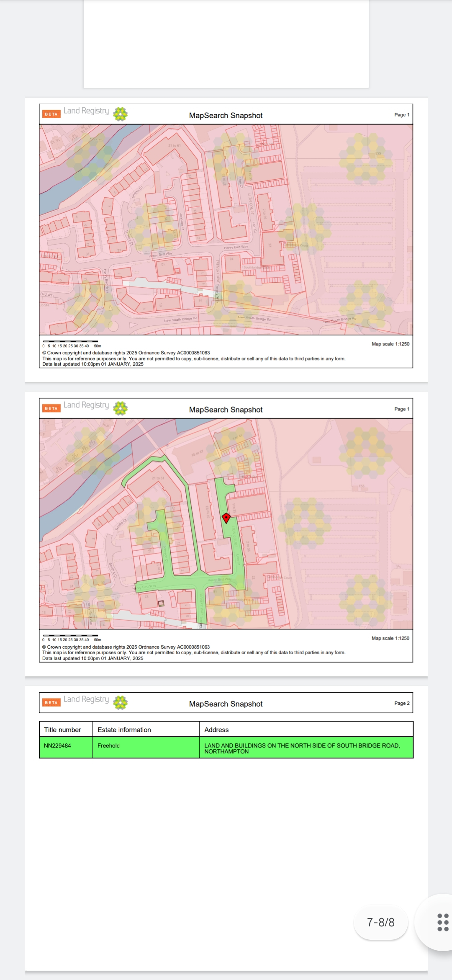Click the red location marker on the map
Image resolution: width=452 pixels, height=980 pixels.
click(x=226, y=518)
